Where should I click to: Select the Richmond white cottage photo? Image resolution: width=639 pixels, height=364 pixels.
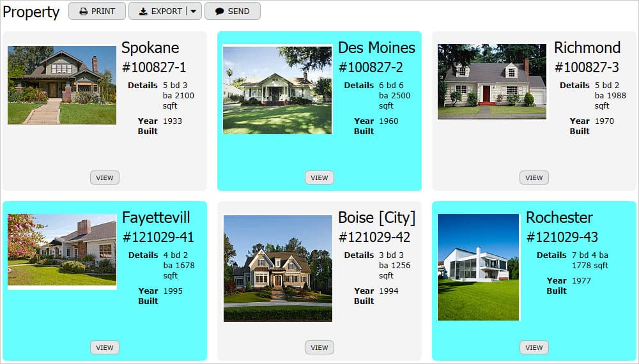pyautogui.click(x=492, y=82)
